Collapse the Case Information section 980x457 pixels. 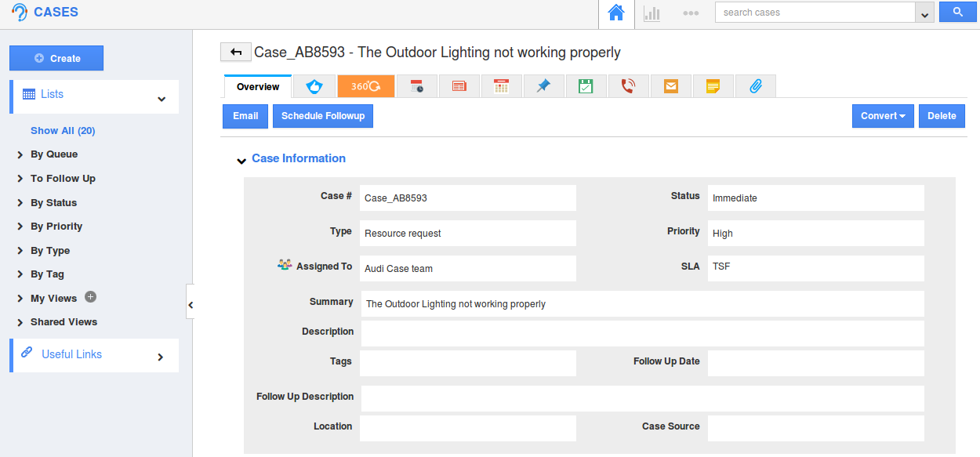click(241, 160)
